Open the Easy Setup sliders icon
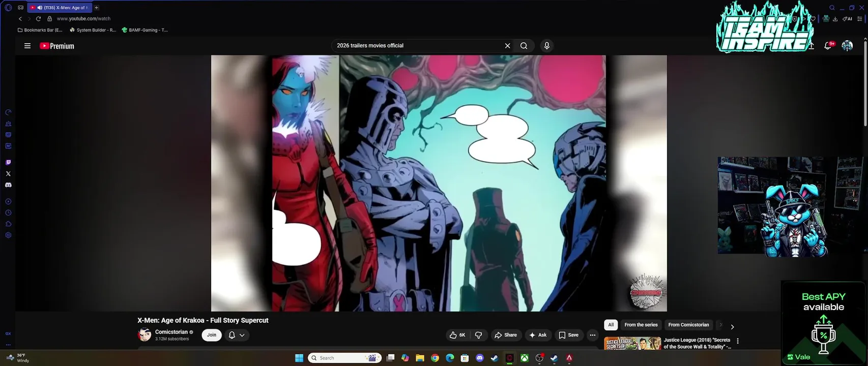 point(860,19)
